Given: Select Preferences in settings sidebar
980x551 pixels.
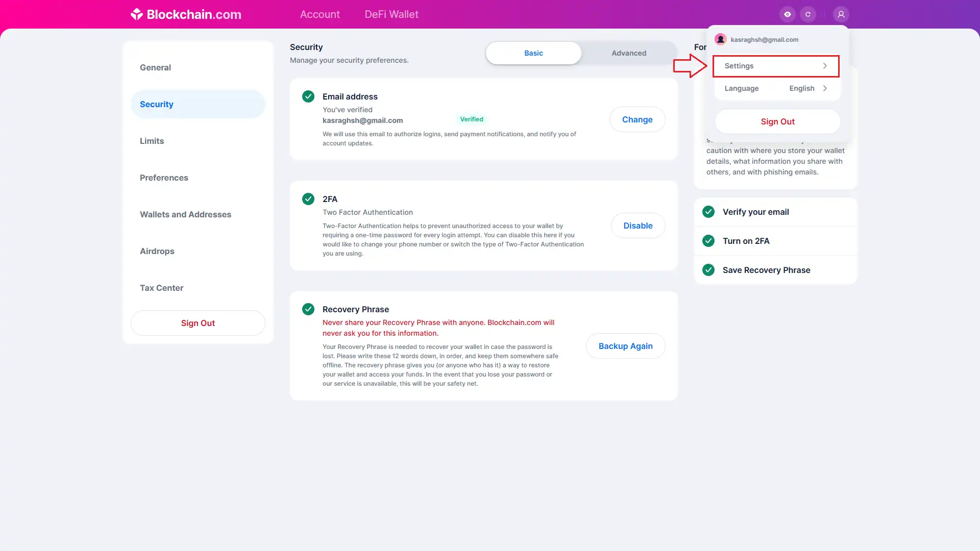Looking at the screenshot, I should [x=198, y=178].
